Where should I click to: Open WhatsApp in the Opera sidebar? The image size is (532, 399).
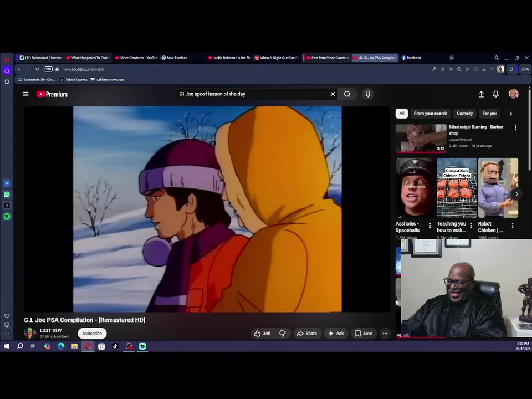click(7, 195)
